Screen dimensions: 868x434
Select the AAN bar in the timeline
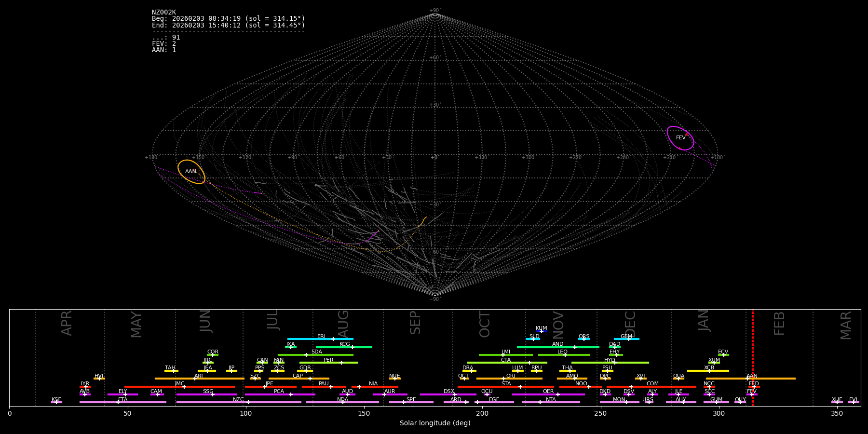point(751,379)
